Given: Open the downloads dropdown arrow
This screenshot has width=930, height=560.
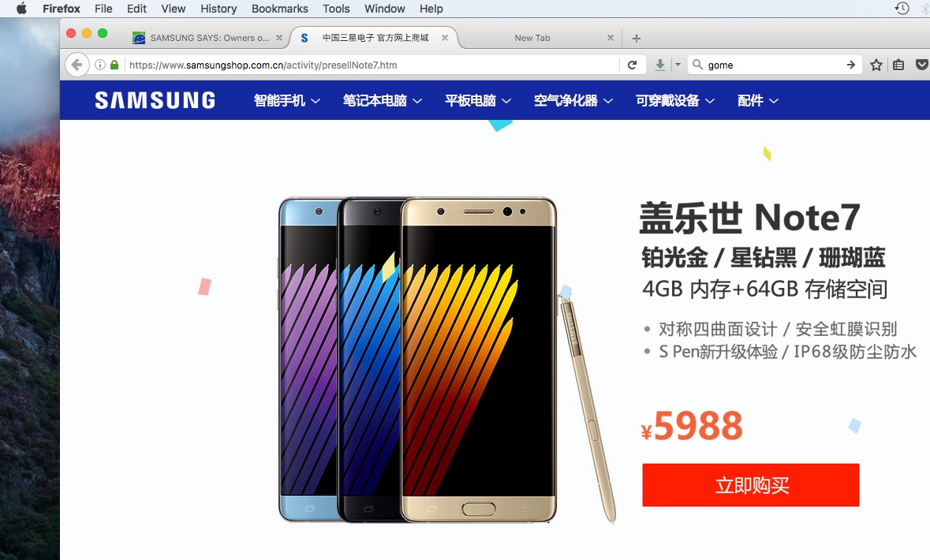Looking at the screenshot, I should click(678, 65).
